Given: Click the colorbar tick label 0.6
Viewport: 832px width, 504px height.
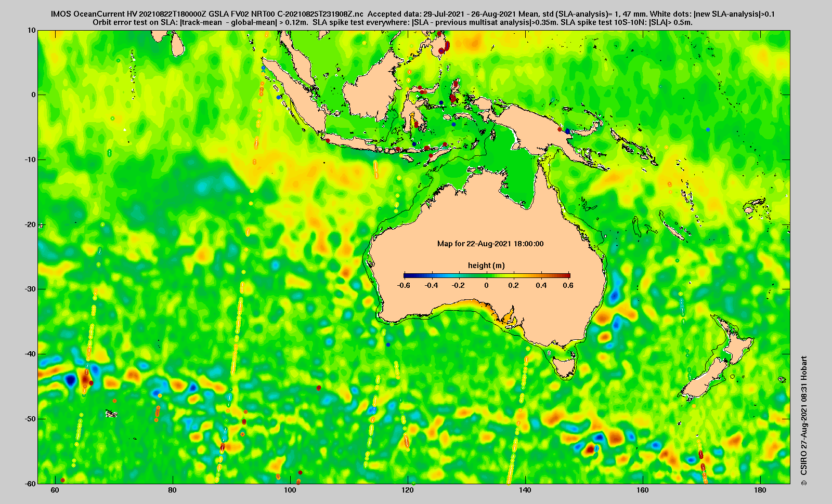Looking at the screenshot, I should coord(568,285).
